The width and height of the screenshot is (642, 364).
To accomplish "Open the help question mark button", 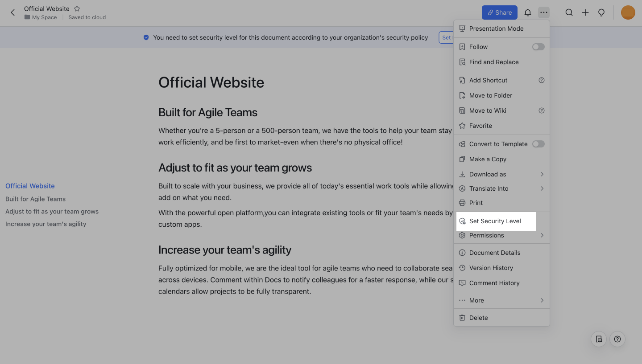I will point(617,339).
